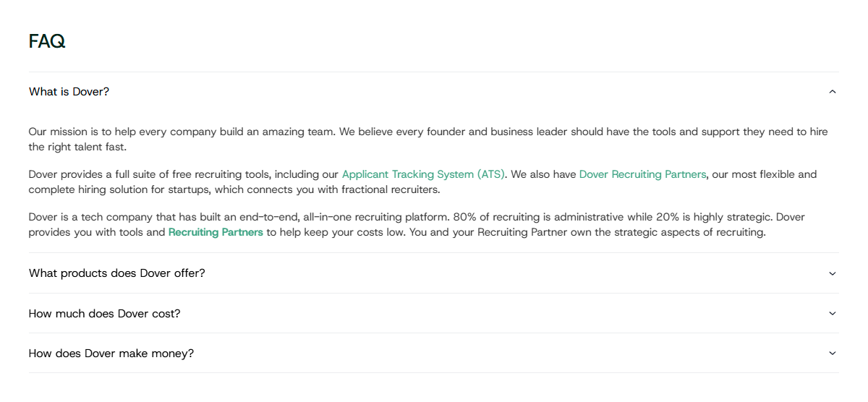
Task: Open the Applicant Tracking System (ATS) link
Action: (x=424, y=174)
